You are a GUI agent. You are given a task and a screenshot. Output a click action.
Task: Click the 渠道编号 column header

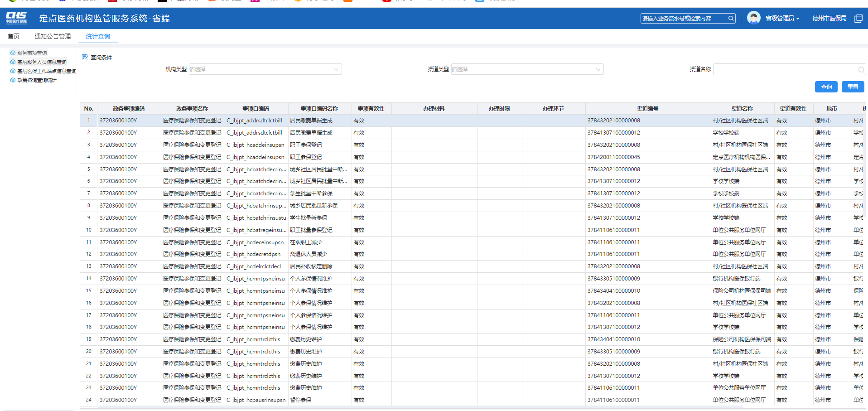tap(647, 109)
